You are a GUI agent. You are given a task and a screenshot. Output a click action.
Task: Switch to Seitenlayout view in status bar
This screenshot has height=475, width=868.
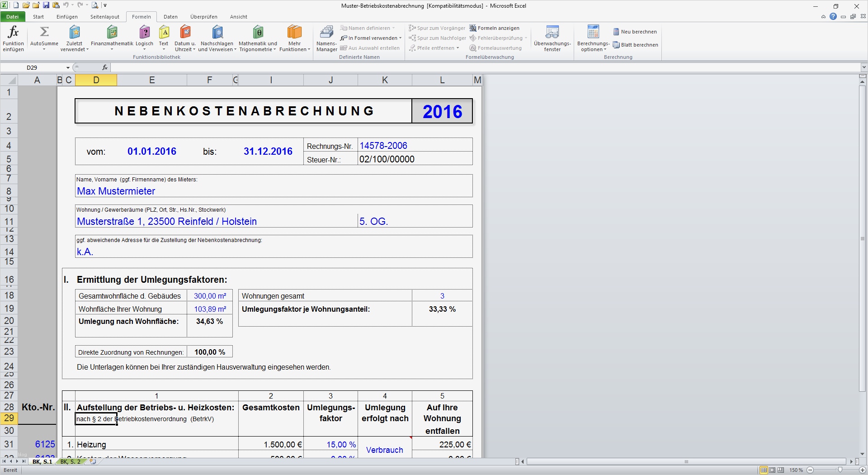(772, 470)
